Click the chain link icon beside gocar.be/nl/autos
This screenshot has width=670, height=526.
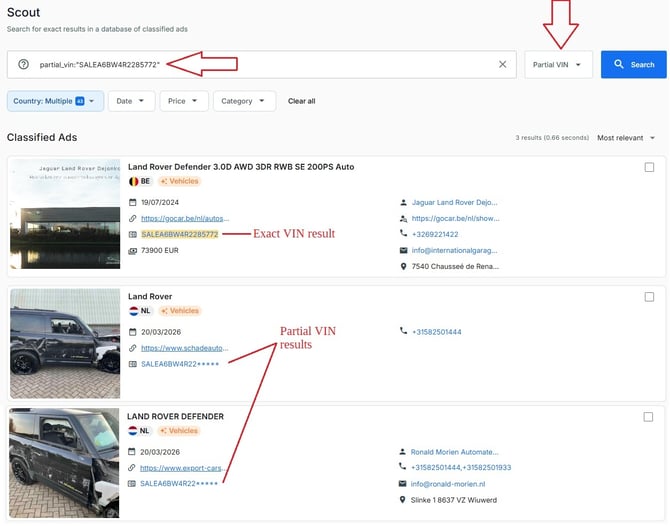pyautogui.click(x=132, y=218)
